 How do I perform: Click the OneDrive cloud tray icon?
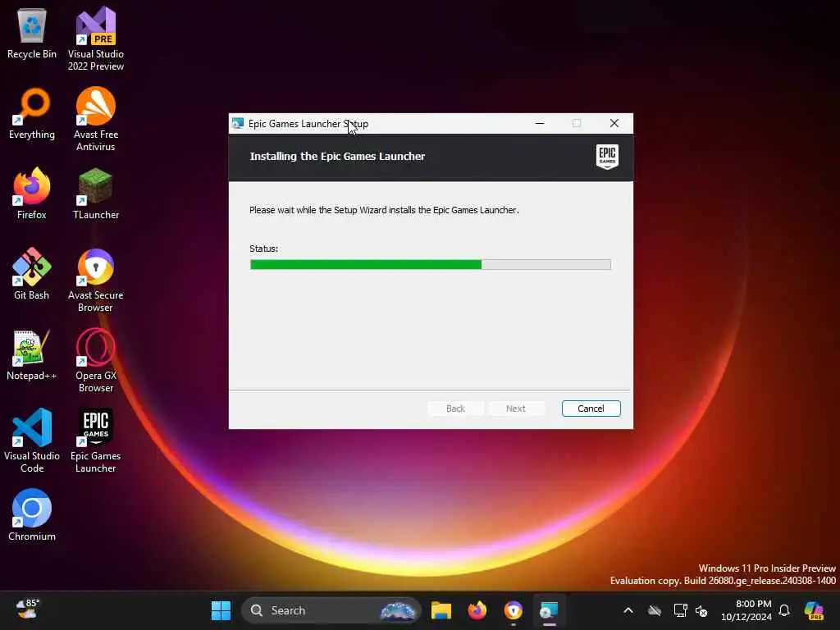(654, 610)
